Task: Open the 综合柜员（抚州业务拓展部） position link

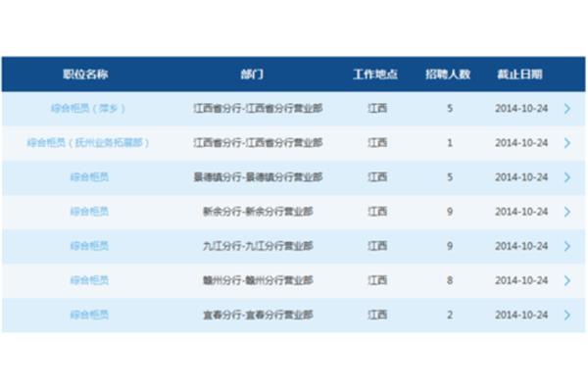Action: (88, 142)
